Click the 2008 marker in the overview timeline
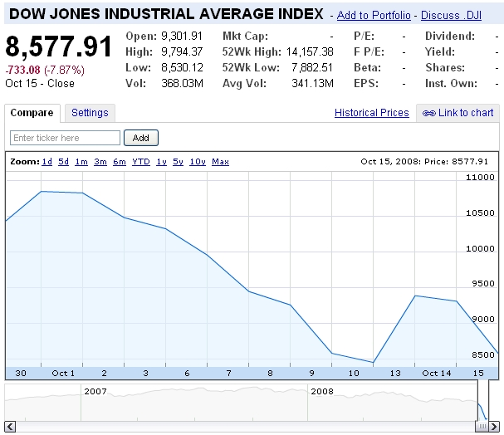504x435 pixels. (322, 391)
